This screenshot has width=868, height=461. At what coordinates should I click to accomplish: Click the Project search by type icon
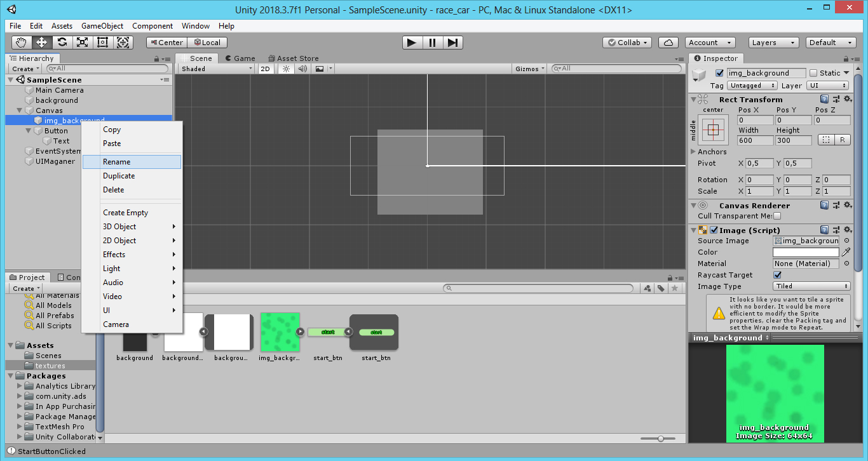click(x=648, y=288)
